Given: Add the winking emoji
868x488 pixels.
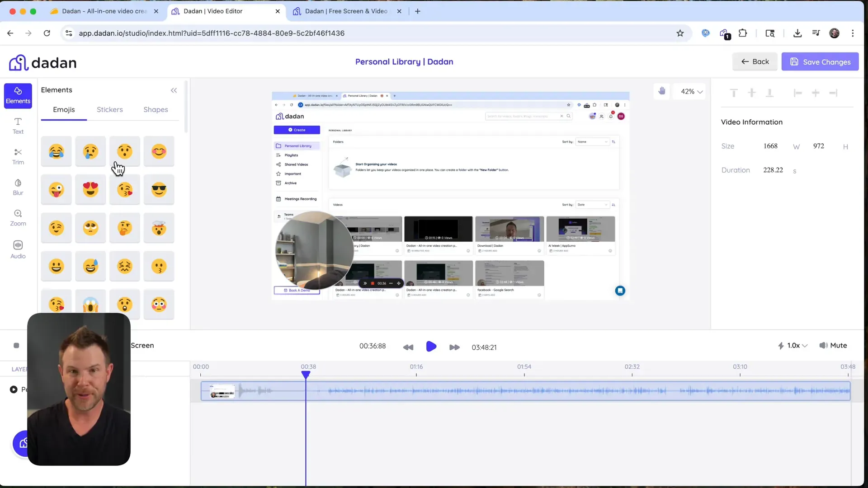Looking at the screenshot, I should [x=57, y=228].
